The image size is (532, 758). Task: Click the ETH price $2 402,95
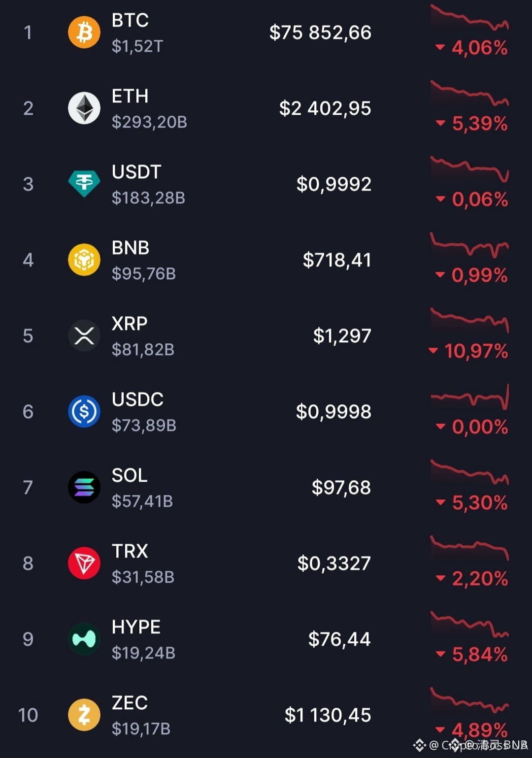[x=325, y=108]
